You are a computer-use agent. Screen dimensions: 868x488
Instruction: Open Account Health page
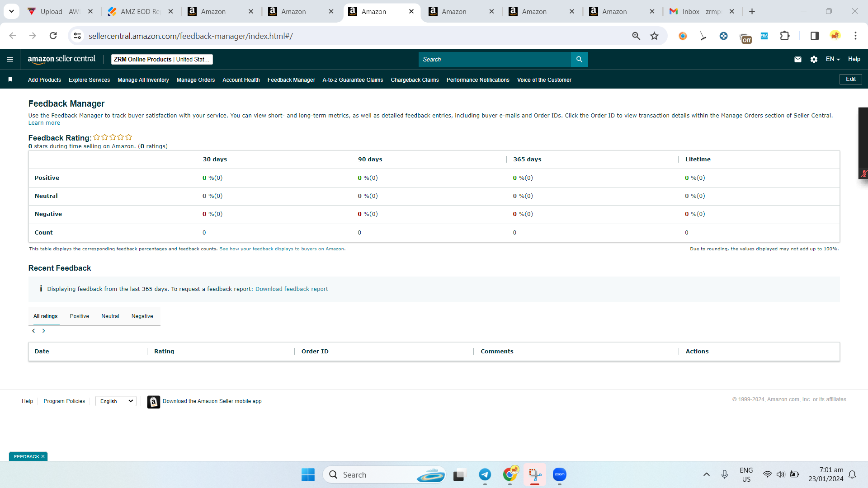[x=241, y=80]
